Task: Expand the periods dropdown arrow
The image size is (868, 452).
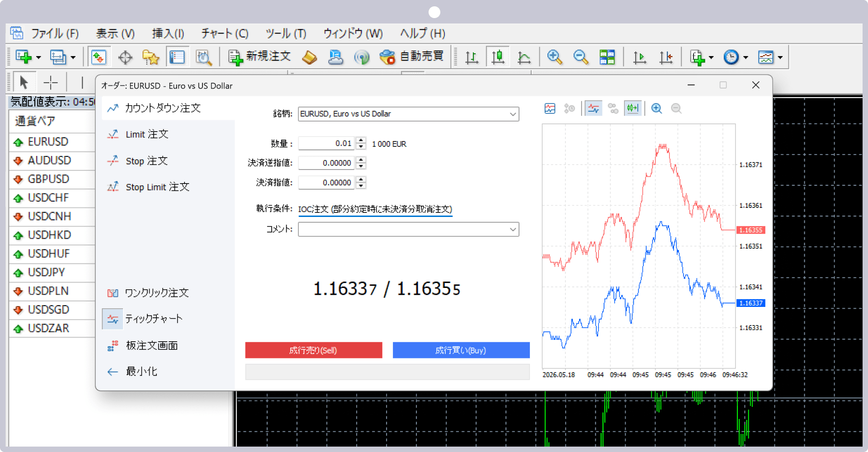Action: coord(745,57)
